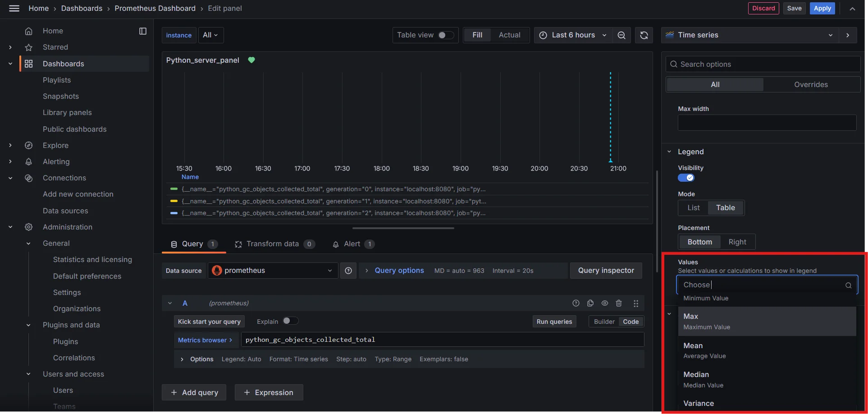Toggle Table view switch
The width and height of the screenshot is (868, 414).
tap(446, 35)
